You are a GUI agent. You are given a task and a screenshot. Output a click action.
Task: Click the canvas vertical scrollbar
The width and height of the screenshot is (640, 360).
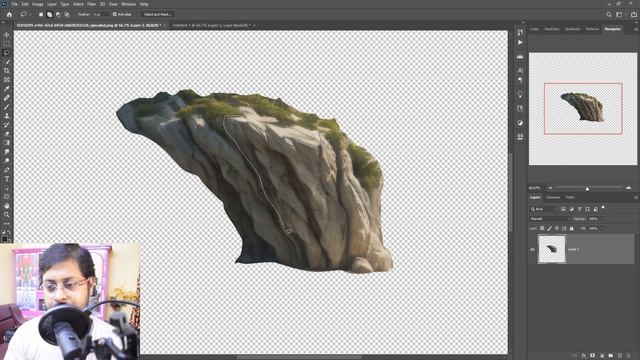click(510, 192)
